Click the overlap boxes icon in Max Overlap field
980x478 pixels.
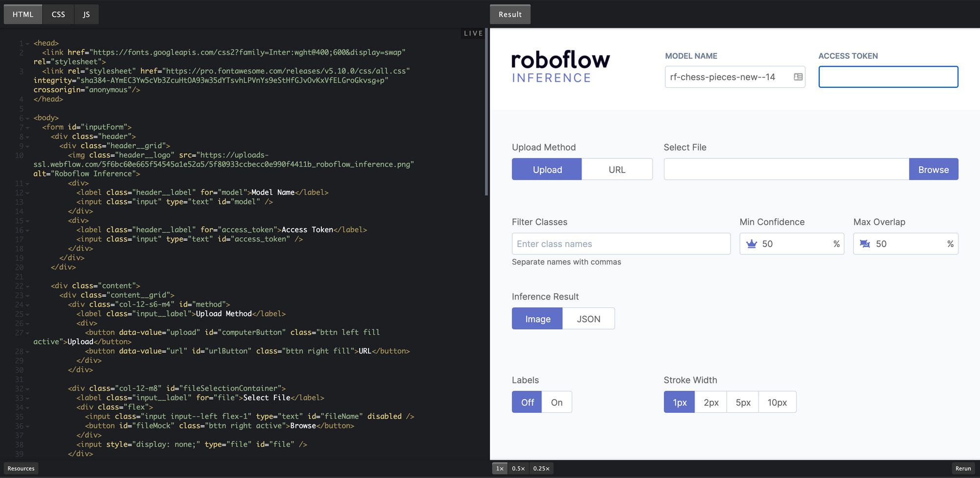coord(865,244)
